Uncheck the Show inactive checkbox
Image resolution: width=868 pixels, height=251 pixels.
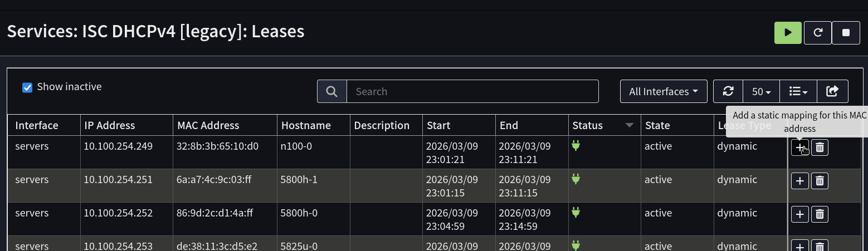27,87
